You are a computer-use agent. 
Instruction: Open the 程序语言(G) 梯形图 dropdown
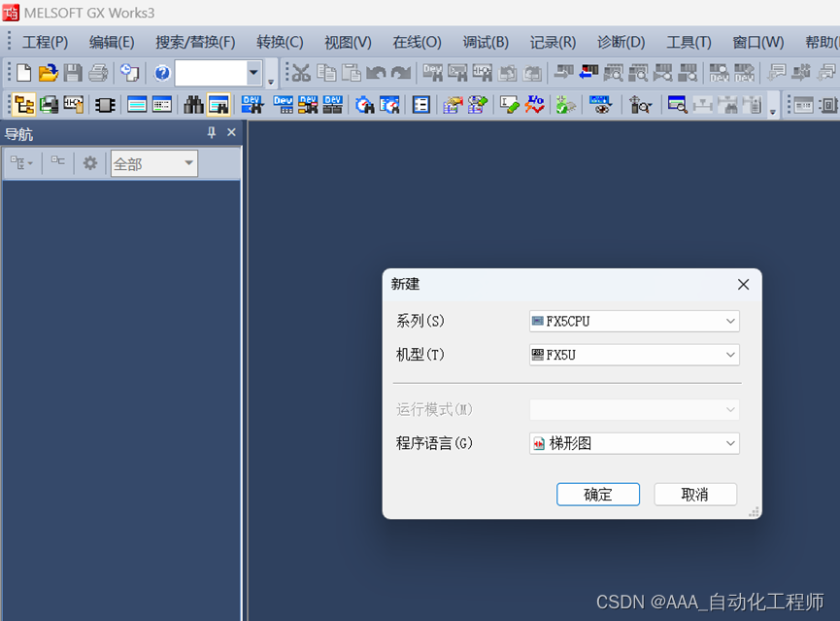pos(634,443)
